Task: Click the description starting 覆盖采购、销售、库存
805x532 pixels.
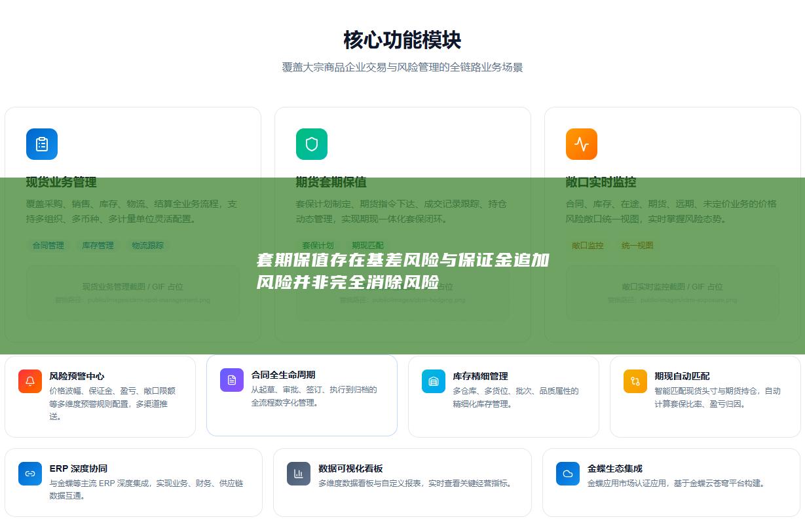Action: click(x=132, y=211)
